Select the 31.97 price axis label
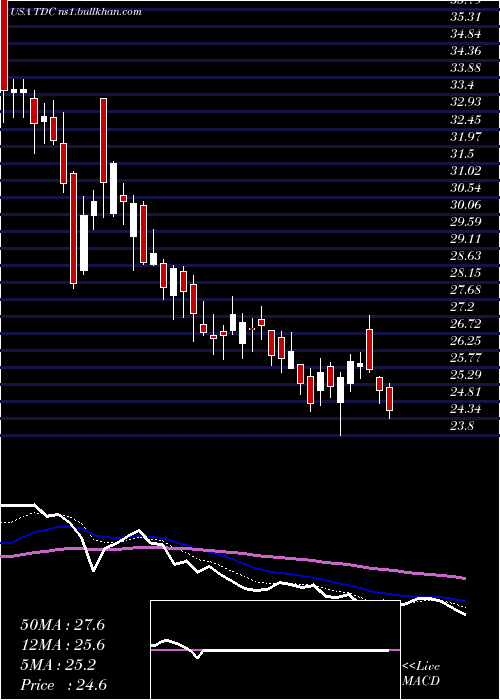 click(x=465, y=136)
